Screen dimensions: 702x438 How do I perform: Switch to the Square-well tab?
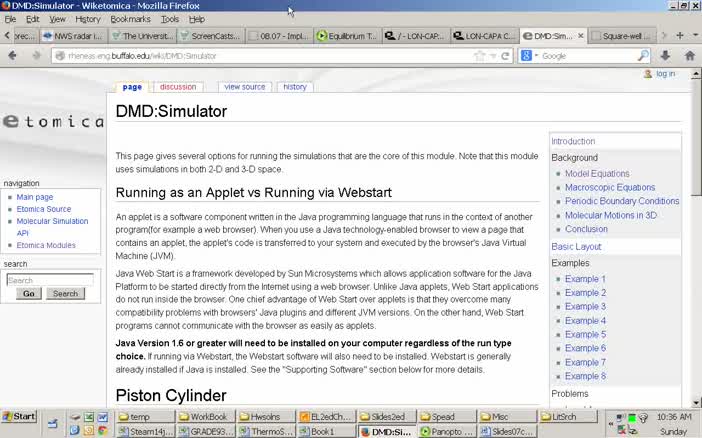623,36
